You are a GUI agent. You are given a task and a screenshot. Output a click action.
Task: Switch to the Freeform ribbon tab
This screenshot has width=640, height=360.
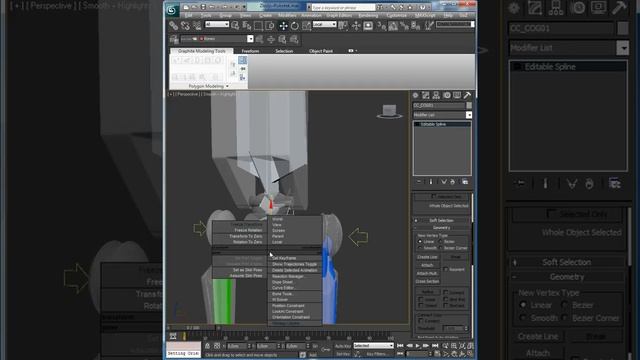click(x=250, y=51)
